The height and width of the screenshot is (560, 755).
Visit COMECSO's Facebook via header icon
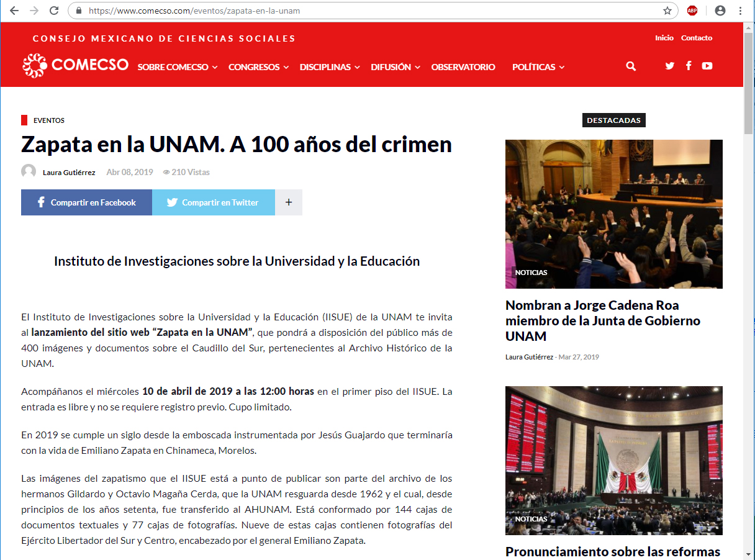[689, 66]
